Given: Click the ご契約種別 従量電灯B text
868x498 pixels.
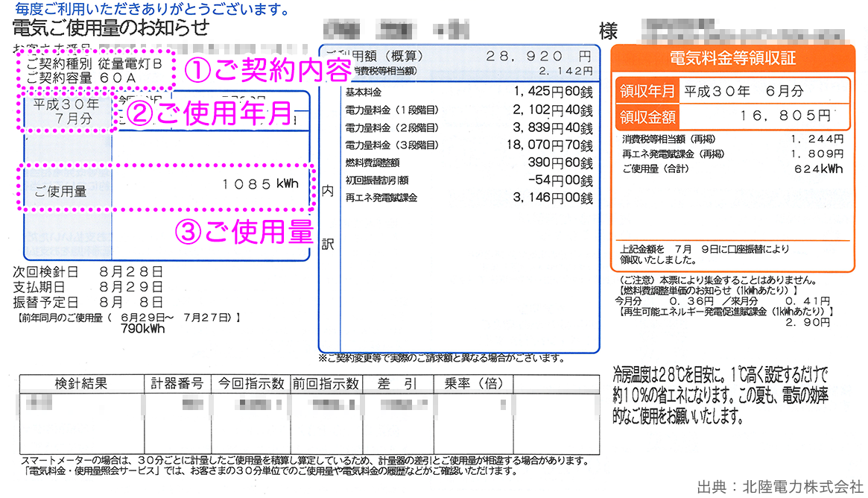Looking at the screenshot, I should pos(95,64).
